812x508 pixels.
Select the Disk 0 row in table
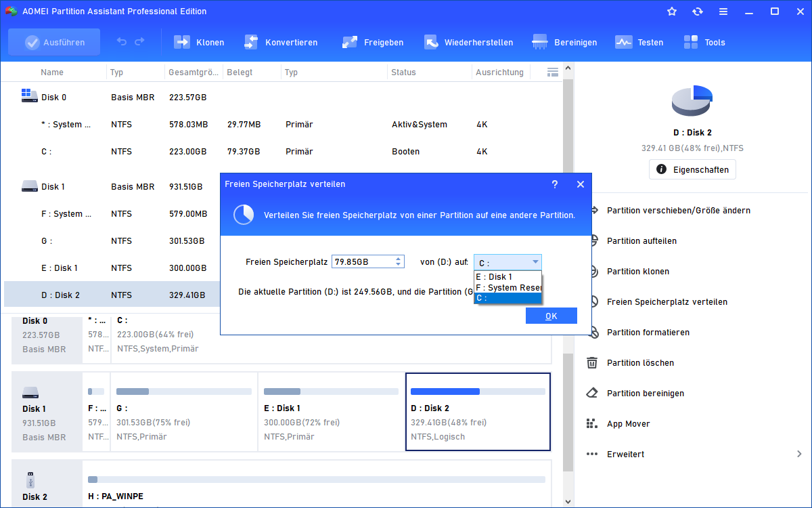click(283, 98)
